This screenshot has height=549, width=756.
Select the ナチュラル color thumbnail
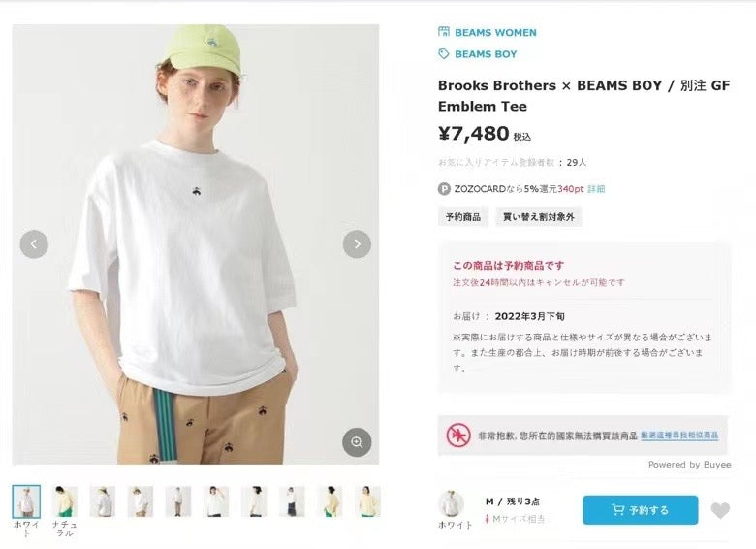(64, 501)
